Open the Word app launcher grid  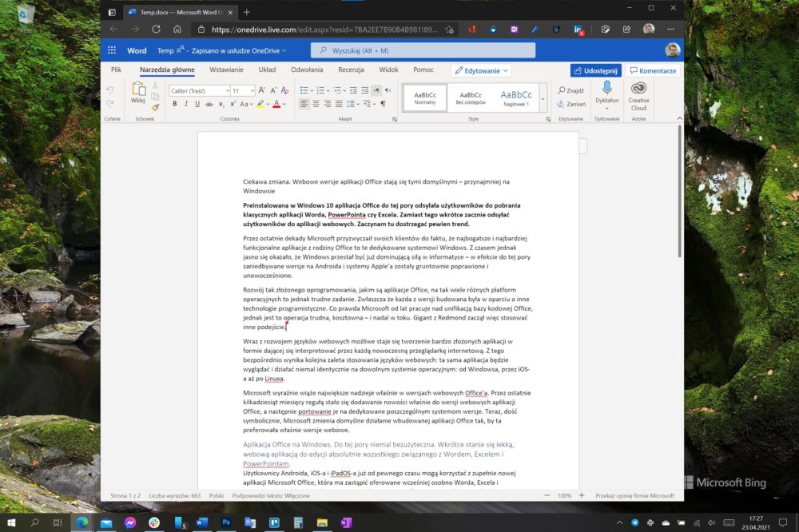click(x=112, y=50)
